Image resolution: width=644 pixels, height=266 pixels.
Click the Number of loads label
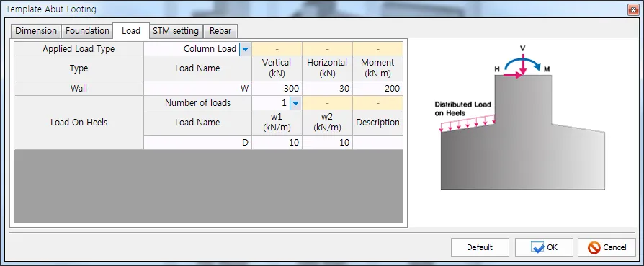pos(198,103)
